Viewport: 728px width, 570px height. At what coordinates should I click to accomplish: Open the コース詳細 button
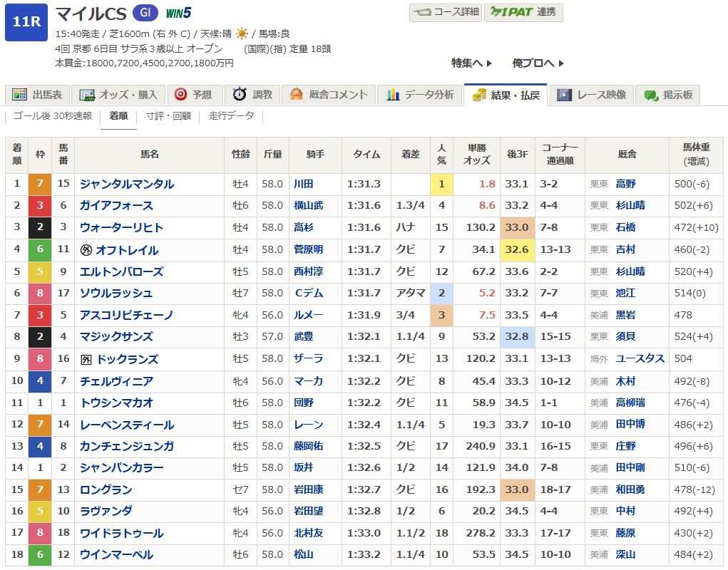click(x=444, y=12)
